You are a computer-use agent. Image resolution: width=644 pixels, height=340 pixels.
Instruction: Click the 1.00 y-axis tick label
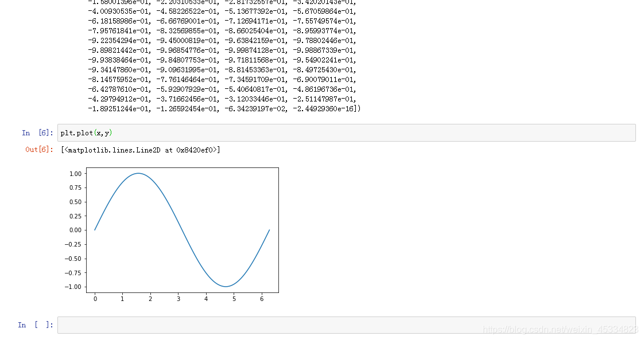pyautogui.click(x=76, y=174)
